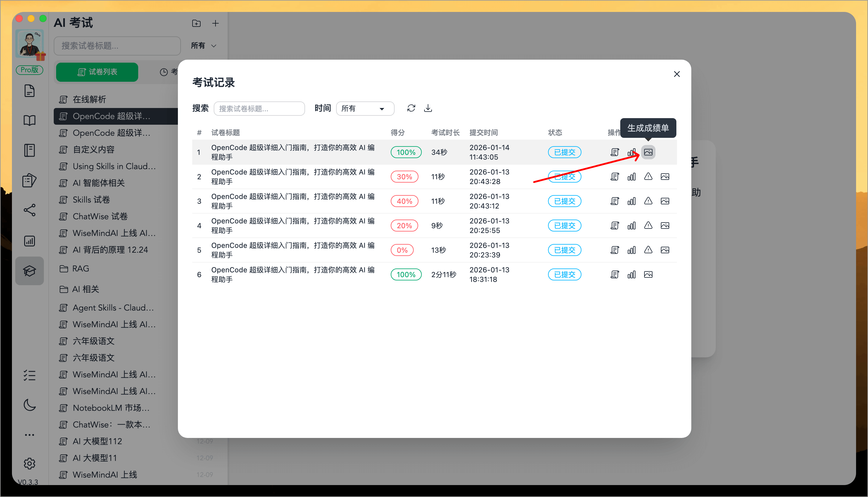Click the image icon for record 6
This screenshot has width=868, height=497.
pyautogui.click(x=648, y=274)
